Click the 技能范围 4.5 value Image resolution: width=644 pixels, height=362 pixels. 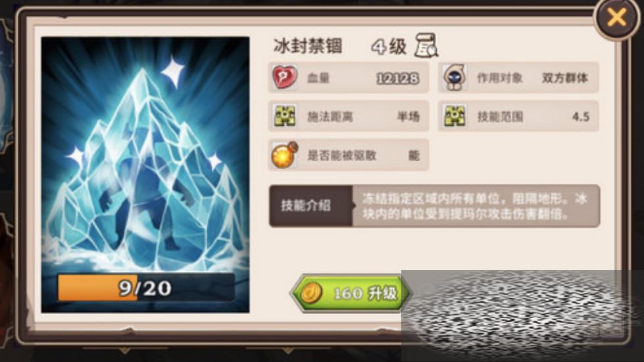pyautogui.click(x=581, y=116)
